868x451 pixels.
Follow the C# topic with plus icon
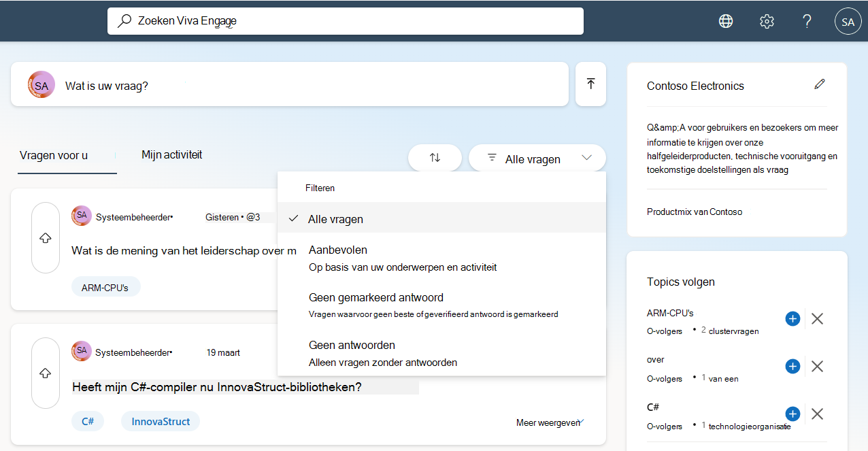coord(792,414)
